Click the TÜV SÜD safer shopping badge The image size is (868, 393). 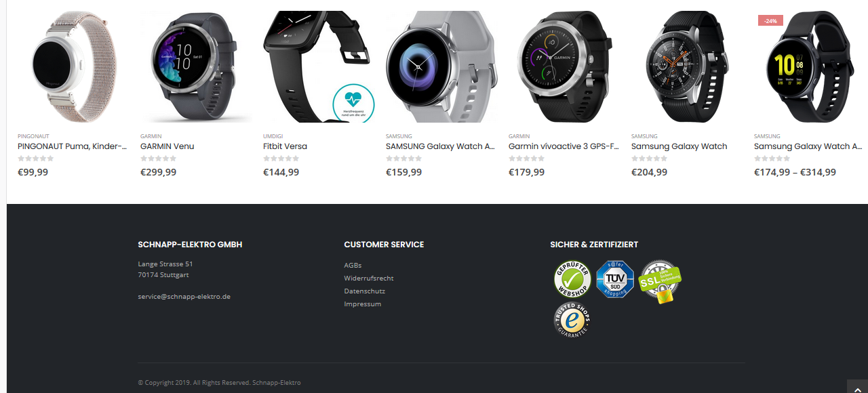point(615,279)
